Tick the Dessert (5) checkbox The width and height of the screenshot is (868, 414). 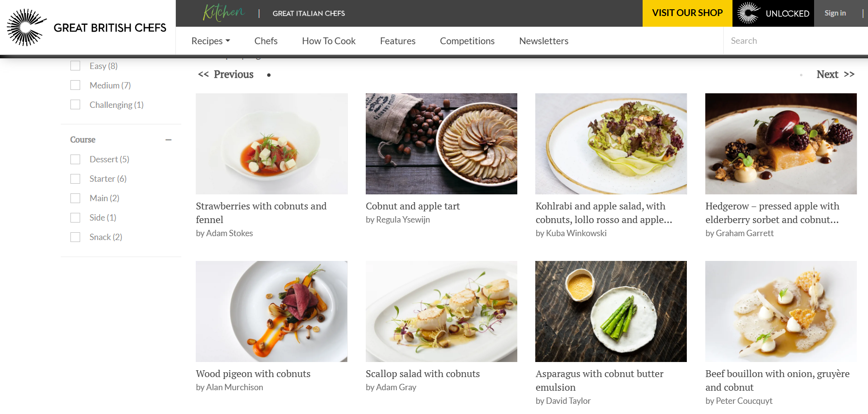[75, 159]
